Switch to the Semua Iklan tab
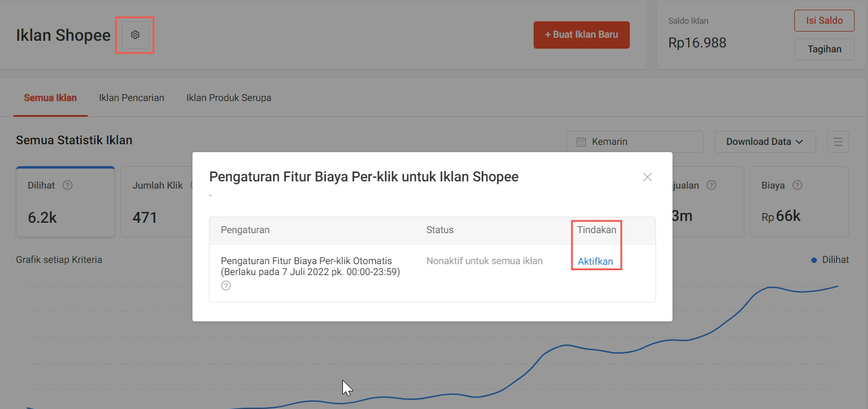The width and height of the screenshot is (868, 409). (x=51, y=97)
